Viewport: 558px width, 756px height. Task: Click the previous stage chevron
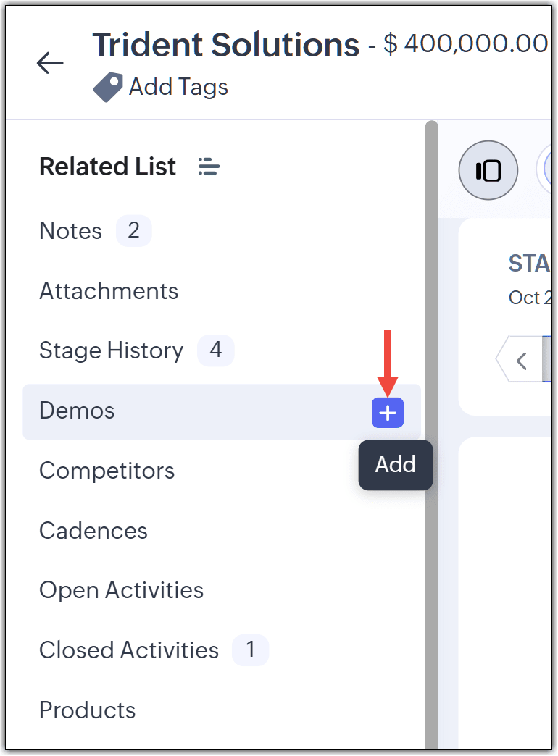[521, 361]
